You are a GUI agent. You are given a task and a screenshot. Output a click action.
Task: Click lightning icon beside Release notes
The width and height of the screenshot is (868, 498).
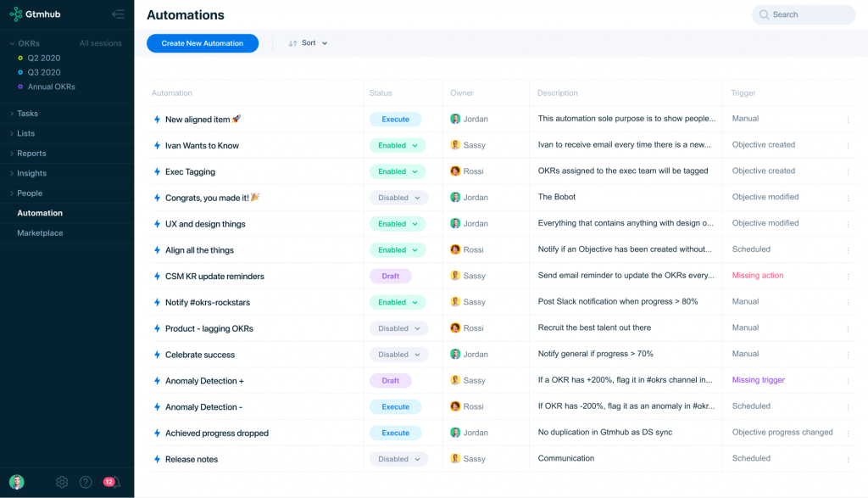tap(157, 459)
